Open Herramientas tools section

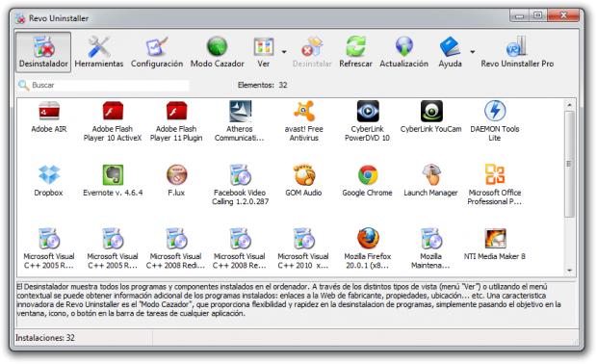point(99,52)
